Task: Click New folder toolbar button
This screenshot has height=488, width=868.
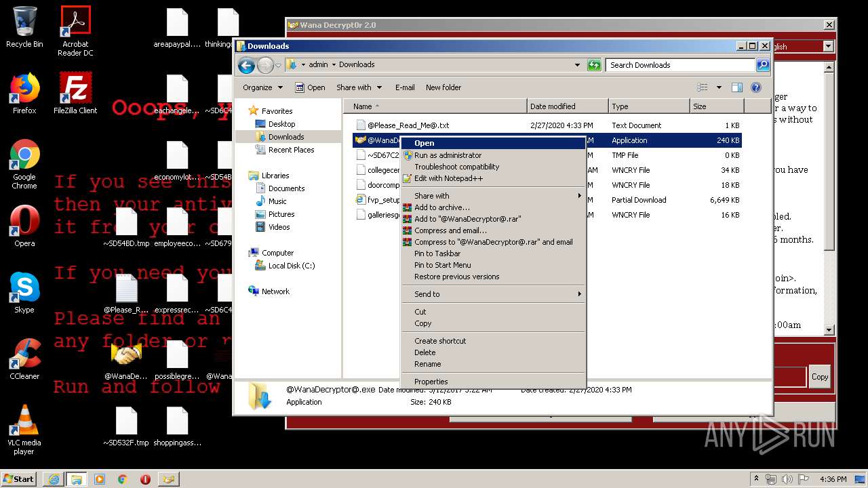Action: click(443, 87)
